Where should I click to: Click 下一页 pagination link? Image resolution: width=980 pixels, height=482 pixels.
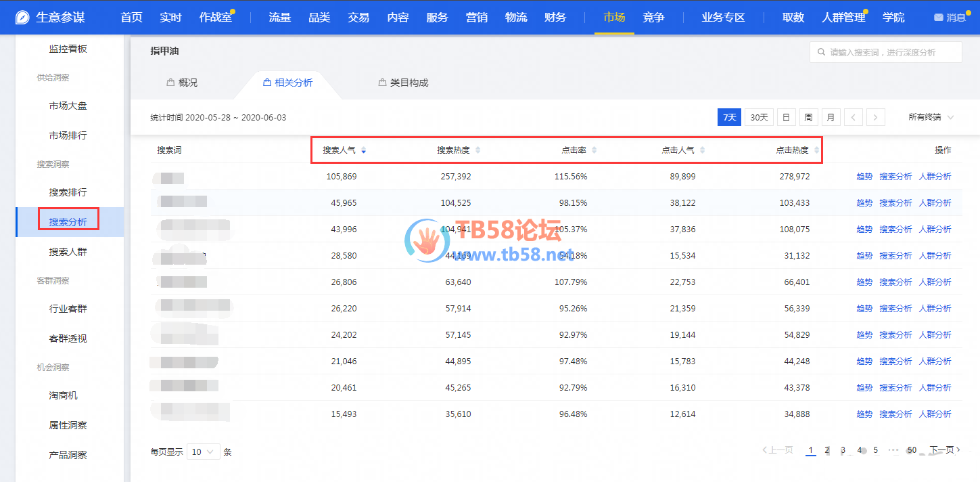coord(944,450)
